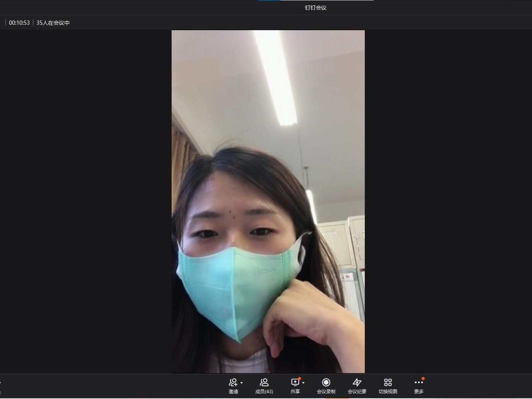Screen dimensions: 532x399
Task: Open the more options ellipsis icon
Action: point(419,382)
